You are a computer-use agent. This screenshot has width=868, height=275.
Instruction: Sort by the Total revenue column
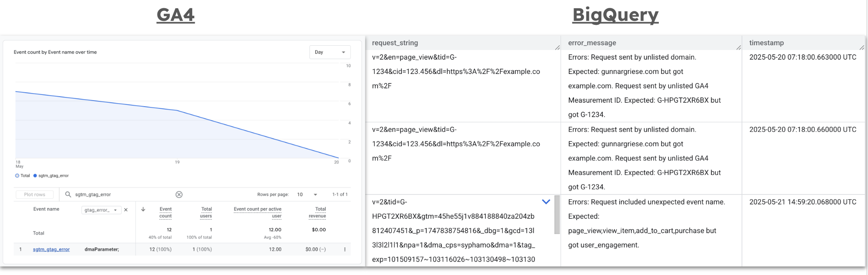click(x=317, y=212)
